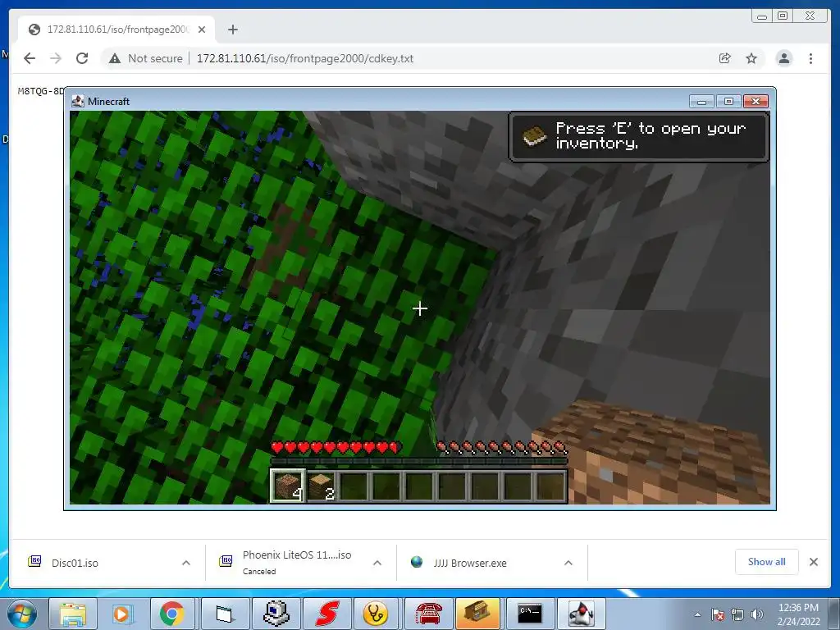Open a new browser tab
This screenshot has width=840, height=630.
point(232,30)
